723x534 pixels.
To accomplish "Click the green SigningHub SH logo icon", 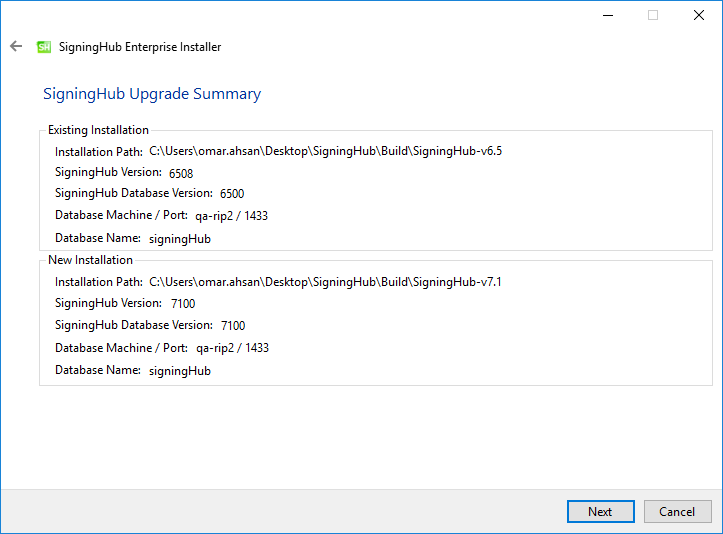I will pyautogui.click(x=44, y=47).
